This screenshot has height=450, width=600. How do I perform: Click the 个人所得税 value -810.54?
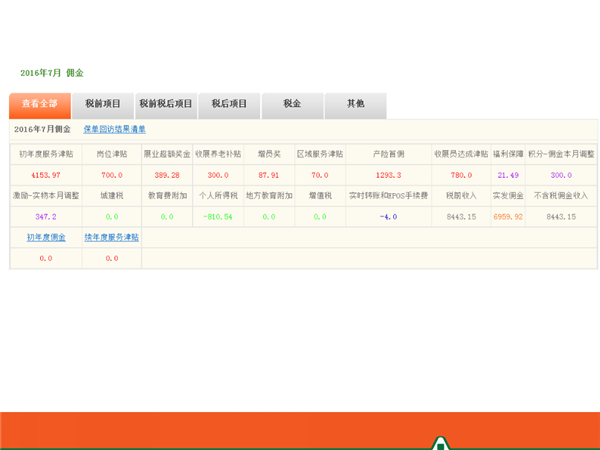tap(217, 216)
